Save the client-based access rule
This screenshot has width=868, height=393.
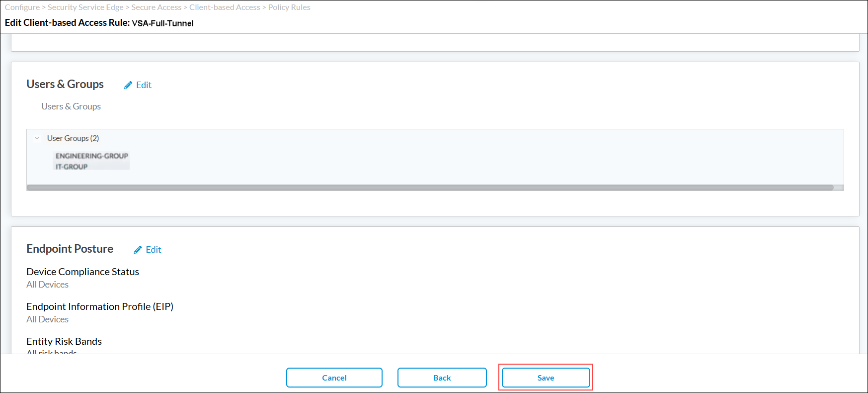click(546, 378)
